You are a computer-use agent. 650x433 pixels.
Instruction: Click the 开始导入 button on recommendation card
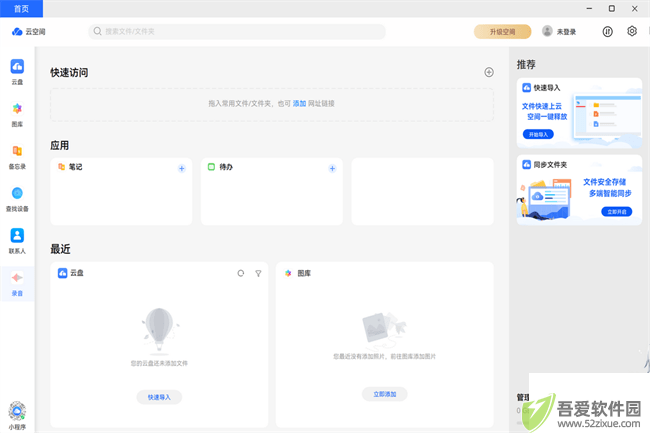click(538, 134)
